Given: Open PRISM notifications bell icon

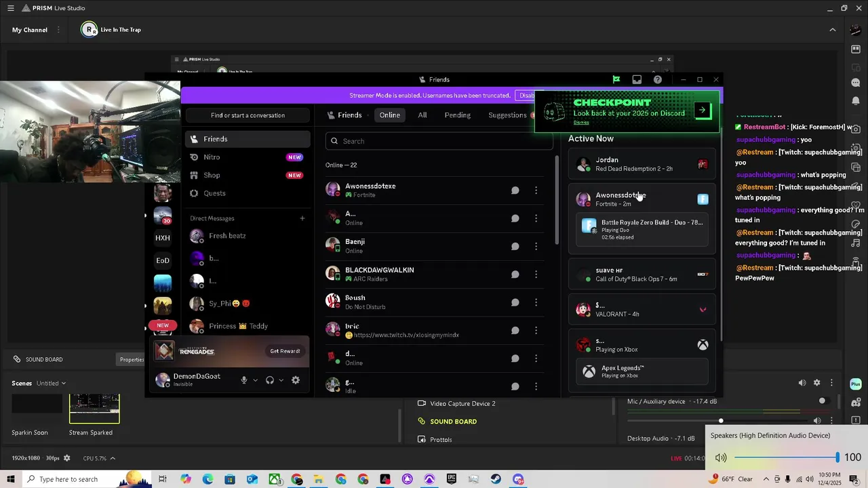Looking at the screenshot, I should (856, 101).
